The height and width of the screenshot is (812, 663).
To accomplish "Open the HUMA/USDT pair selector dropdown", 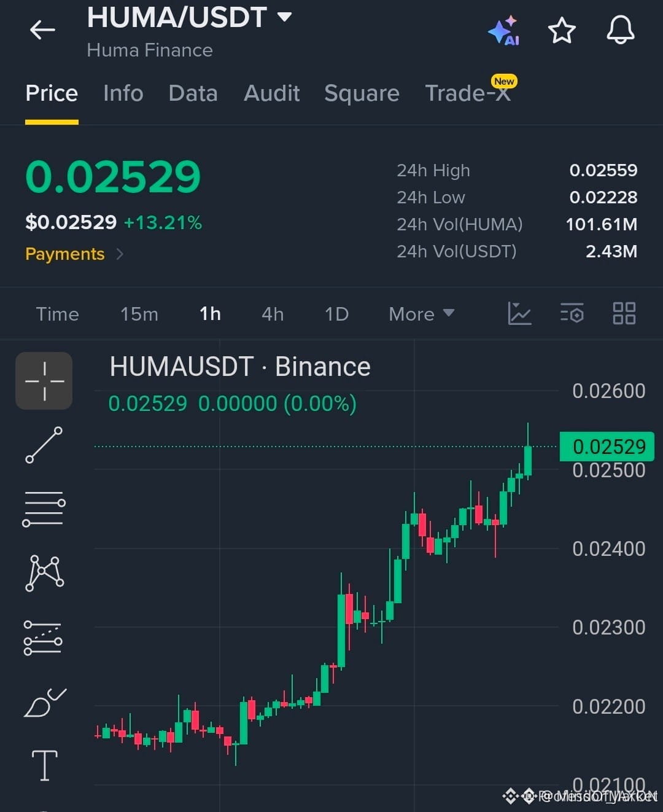I will click(189, 17).
